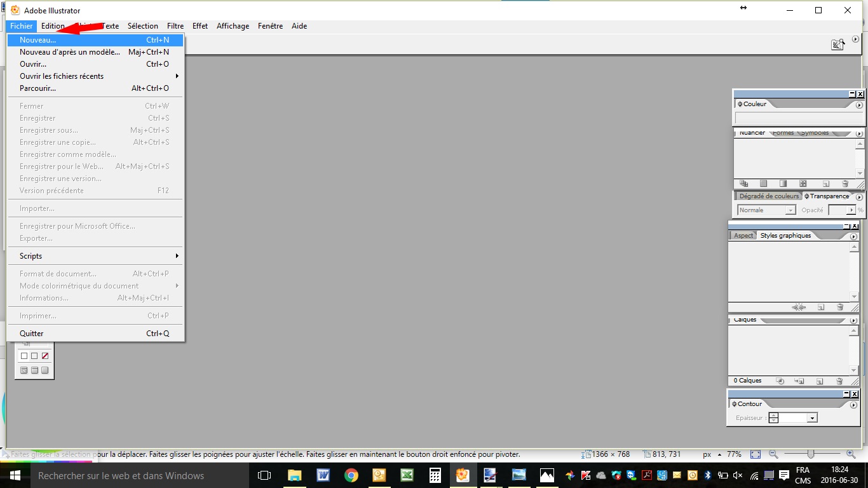Open the Opacité slider arrow
Screen dimensions: 868x488
[x=851, y=210]
